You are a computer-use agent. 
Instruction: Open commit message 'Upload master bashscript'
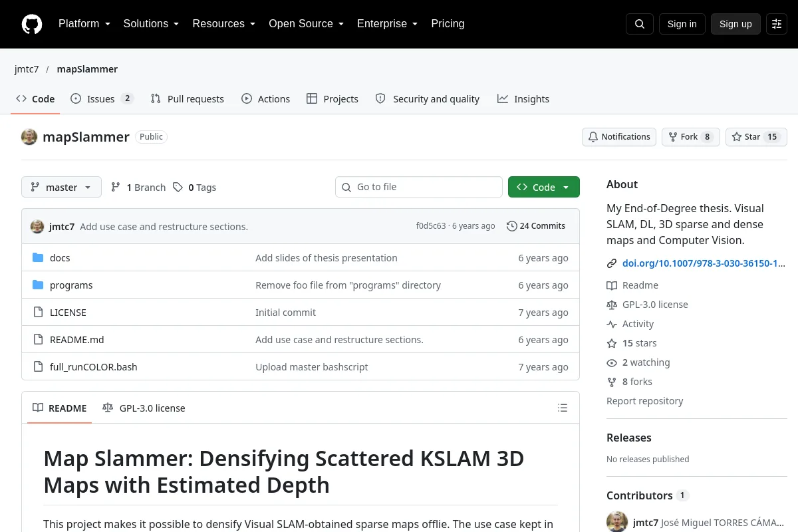pos(312,367)
